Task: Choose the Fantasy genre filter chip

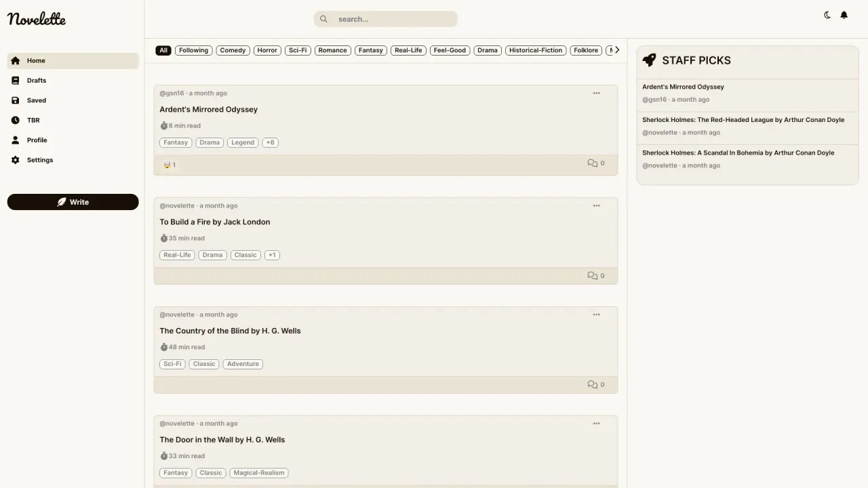Action: 371,50
